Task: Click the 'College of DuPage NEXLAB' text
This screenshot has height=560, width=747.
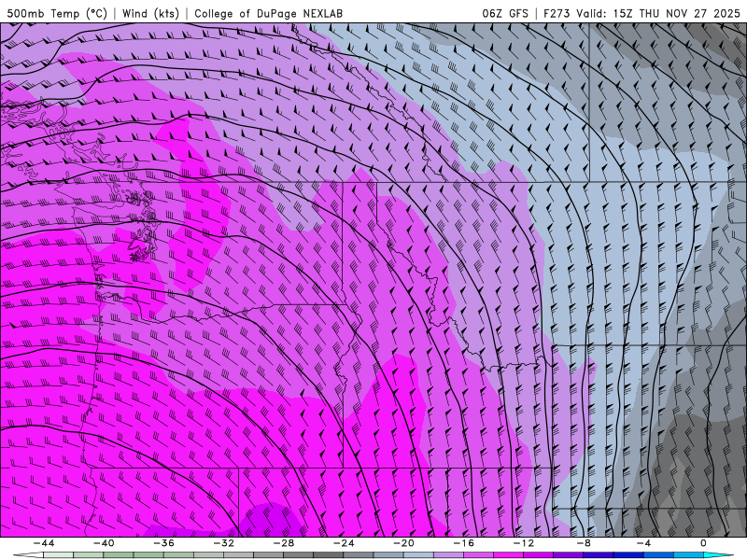Action: tap(268, 14)
